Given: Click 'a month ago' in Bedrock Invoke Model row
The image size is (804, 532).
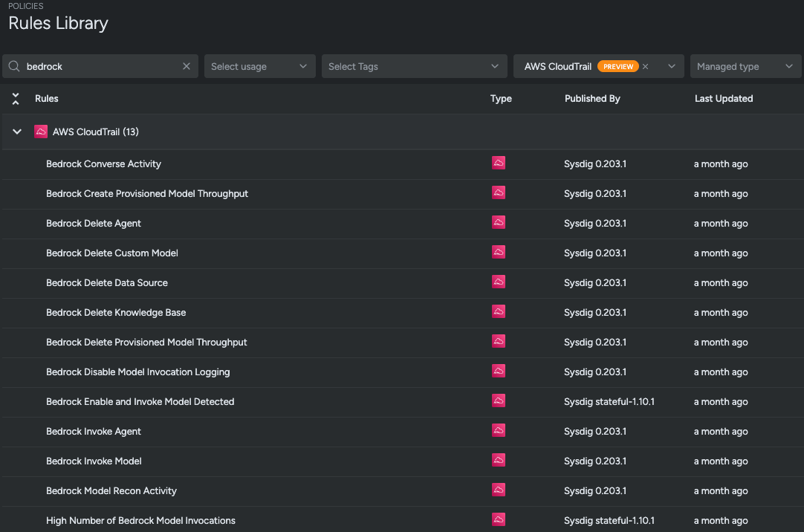Looking at the screenshot, I should 721,461.
